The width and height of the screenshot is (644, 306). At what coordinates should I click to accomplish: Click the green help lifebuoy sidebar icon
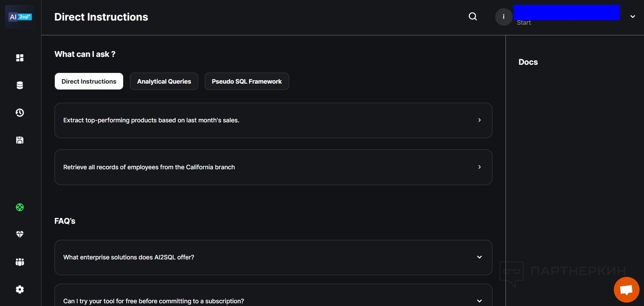20,207
